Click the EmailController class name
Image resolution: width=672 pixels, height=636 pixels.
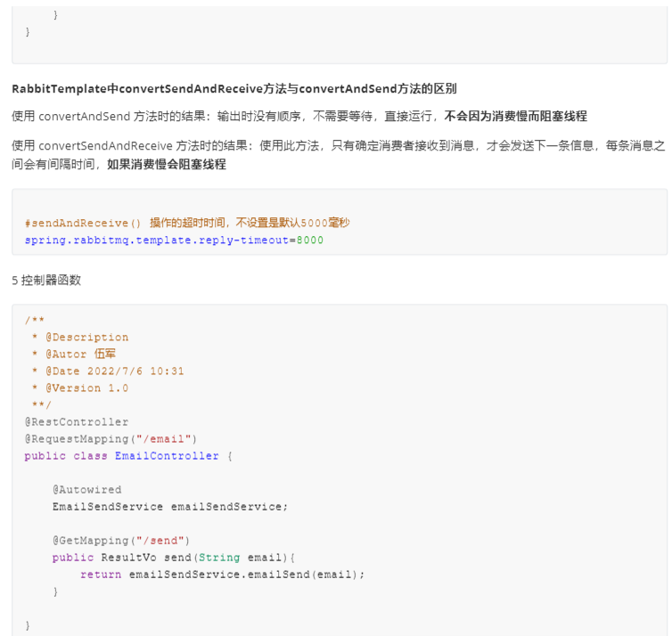pos(167,456)
